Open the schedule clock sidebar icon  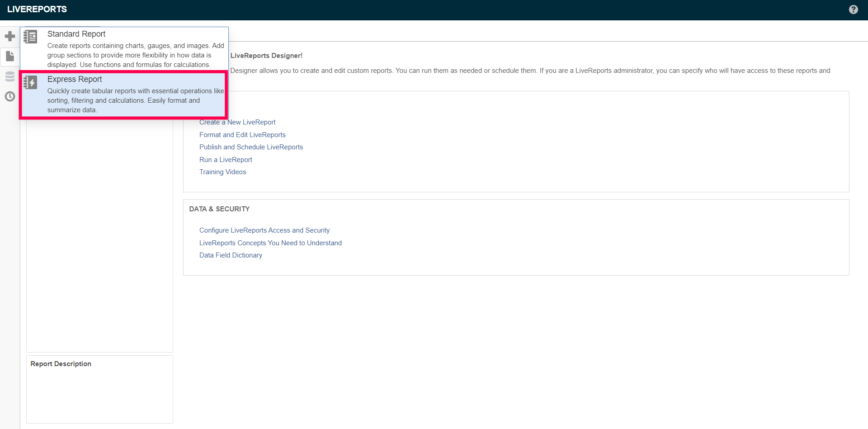(x=9, y=96)
